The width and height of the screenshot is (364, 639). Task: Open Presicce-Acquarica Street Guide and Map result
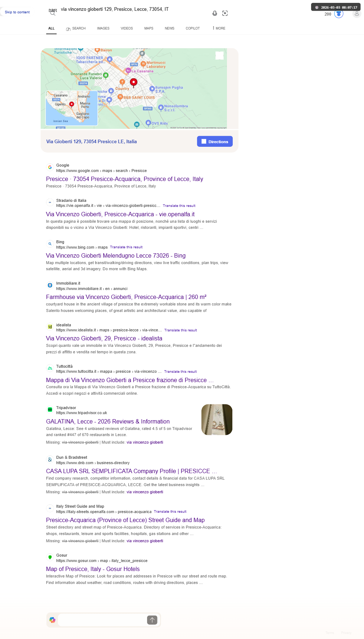tap(125, 520)
